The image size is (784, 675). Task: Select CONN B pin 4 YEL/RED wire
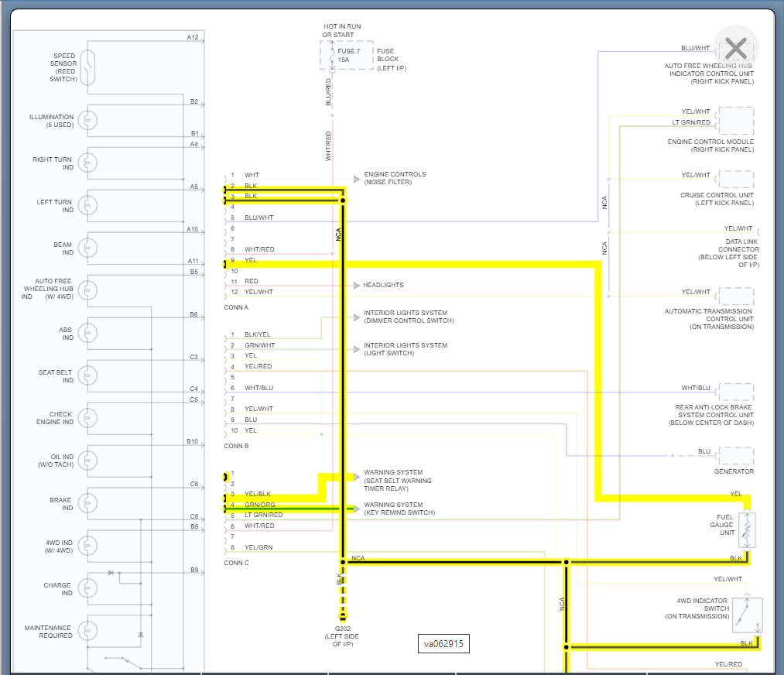pyautogui.click(x=258, y=366)
